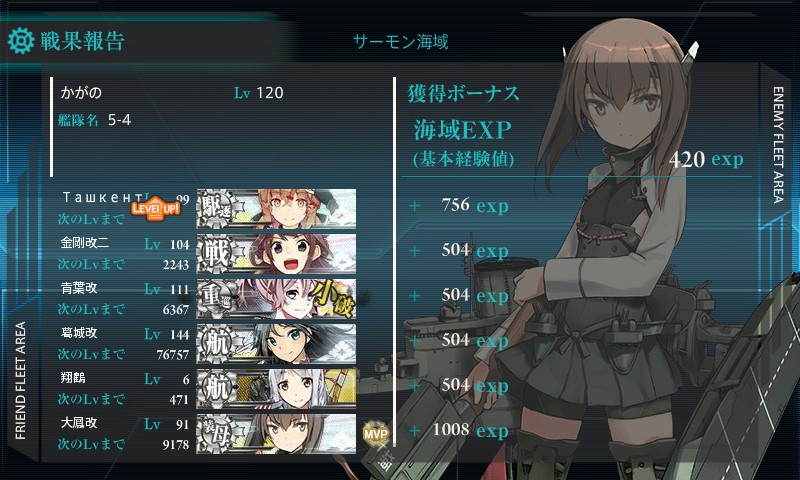Click the サーモン海域 map name
800x480 pixels.
(401, 41)
